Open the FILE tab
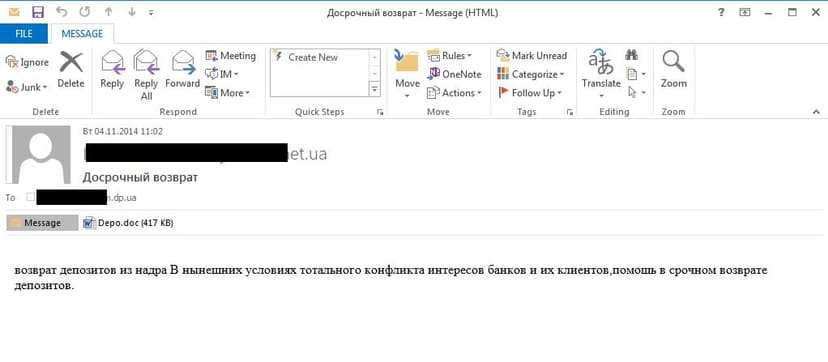The image size is (828, 362). click(x=24, y=34)
